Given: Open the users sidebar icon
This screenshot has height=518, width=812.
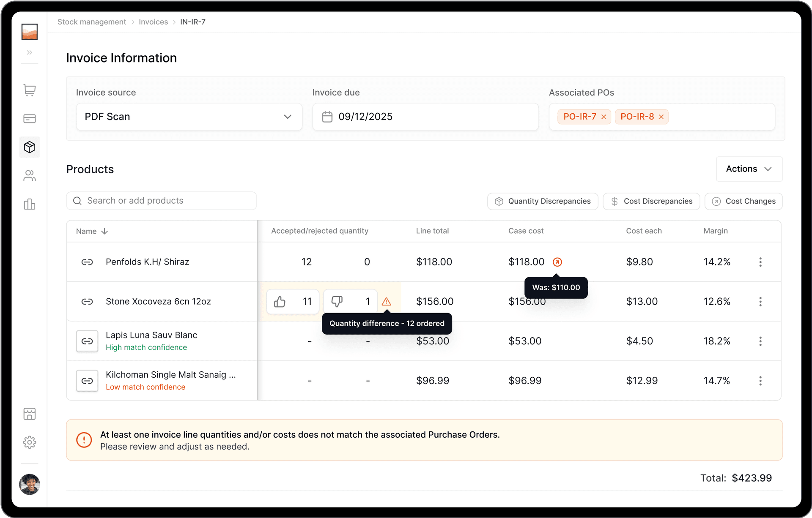Looking at the screenshot, I should click(x=30, y=176).
